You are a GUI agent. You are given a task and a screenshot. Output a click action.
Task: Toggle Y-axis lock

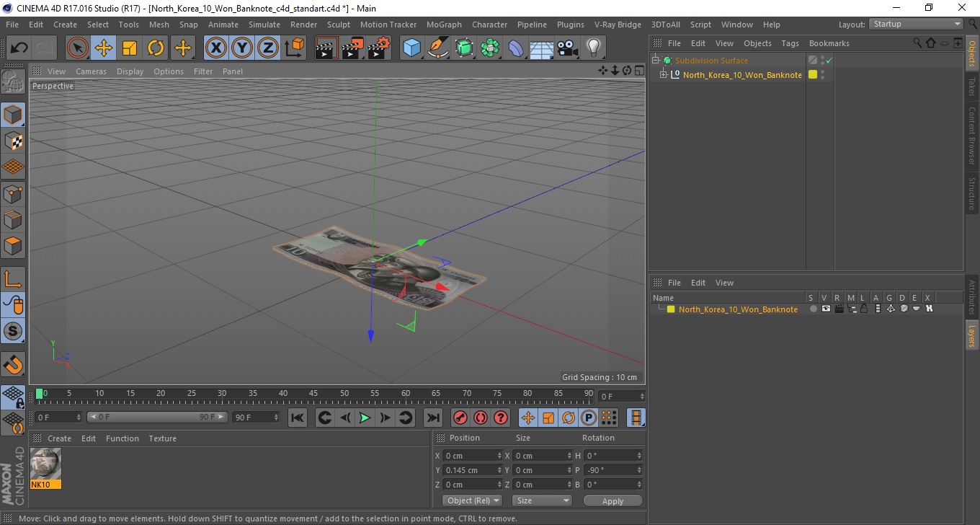242,48
